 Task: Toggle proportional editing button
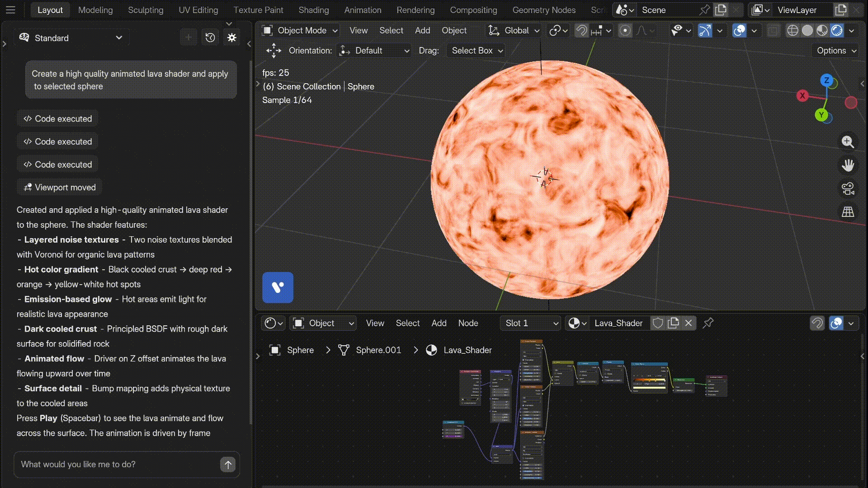pos(625,31)
